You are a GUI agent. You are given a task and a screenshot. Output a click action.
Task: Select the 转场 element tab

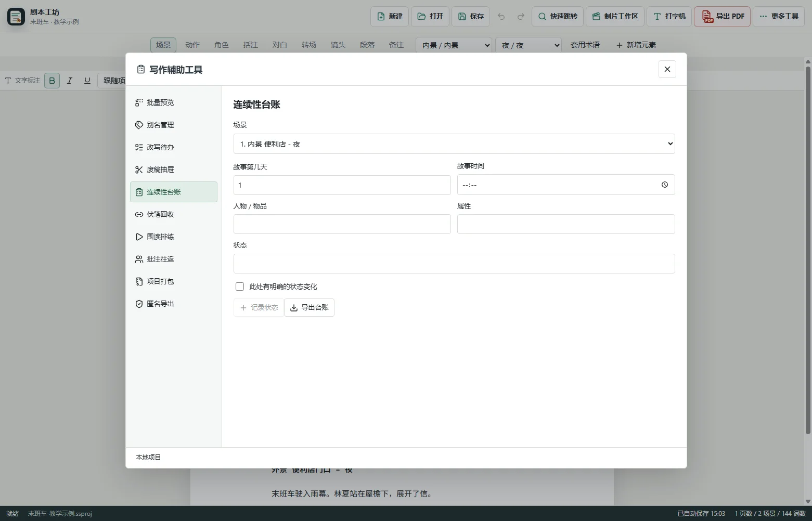[x=309, y=45]
